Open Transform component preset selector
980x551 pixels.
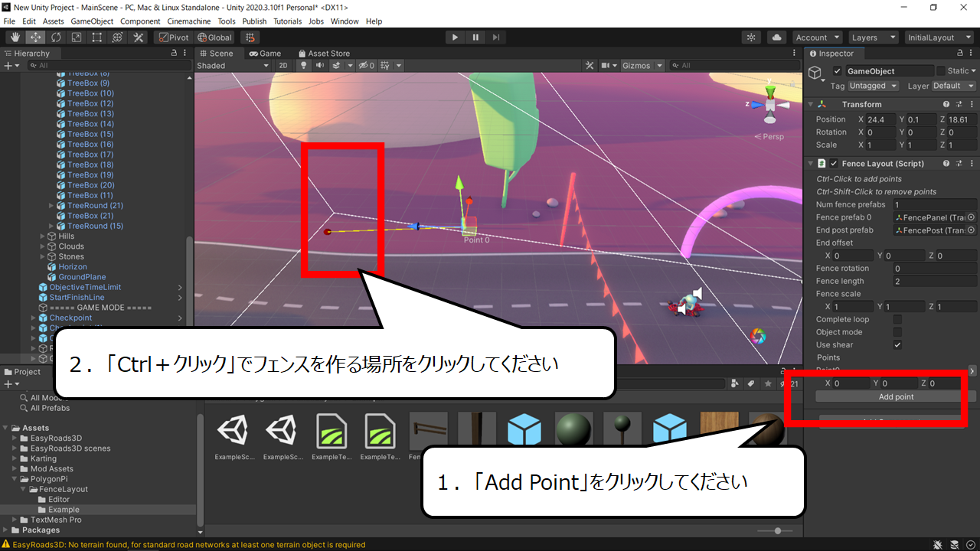coord(959,104)
